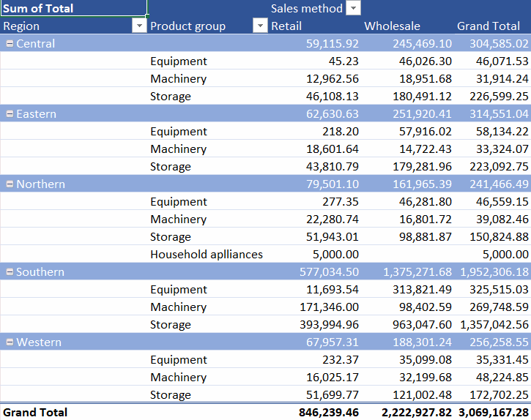This screenshot has width=531, height=420.
Task: Click Eastern Machinery row label
Action: tap(179, 149)
